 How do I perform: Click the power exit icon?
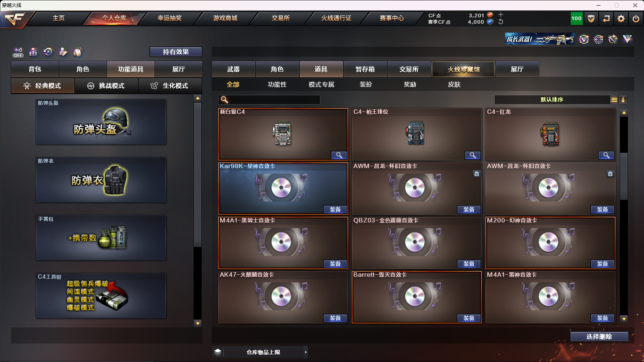(636, 19)
